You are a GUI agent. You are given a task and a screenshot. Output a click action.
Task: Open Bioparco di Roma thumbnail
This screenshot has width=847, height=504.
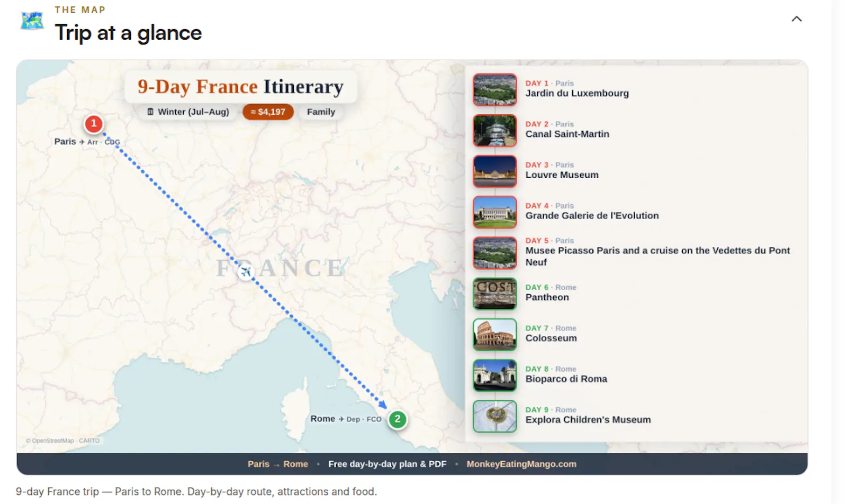(494, 375)
